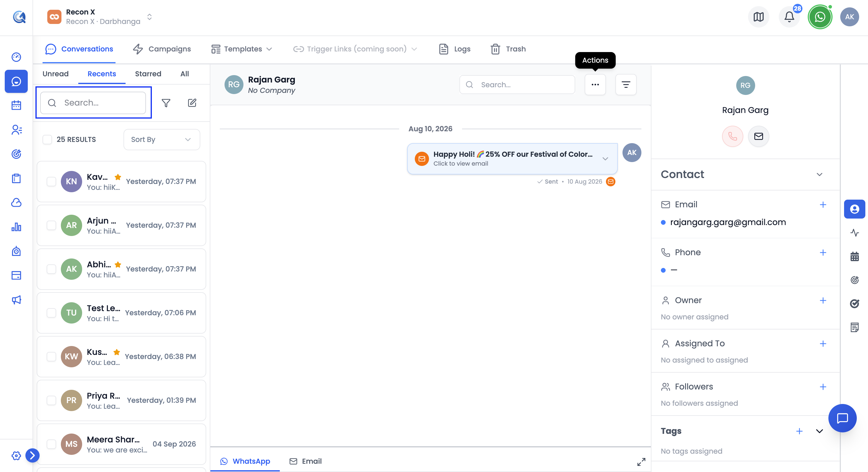
Task: Open the Sort By dropdown
Action: click(162, 139)
